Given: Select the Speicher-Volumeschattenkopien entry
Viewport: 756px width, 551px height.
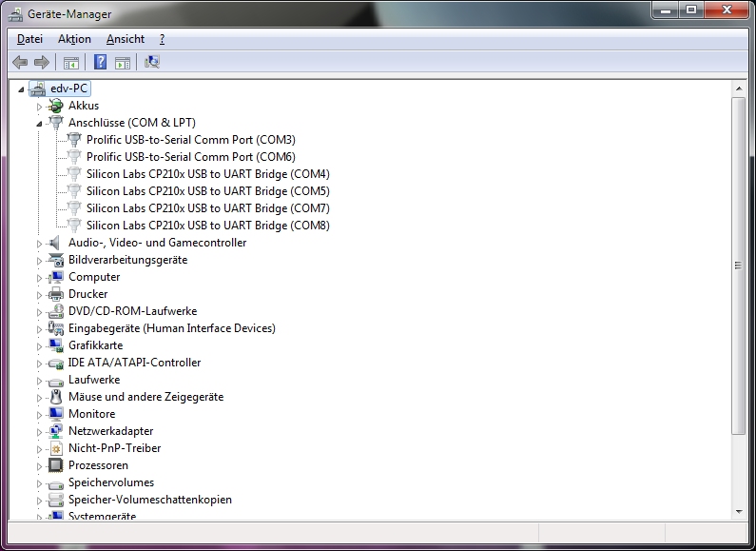Looking at the screenshot, I should pos(150,500).
